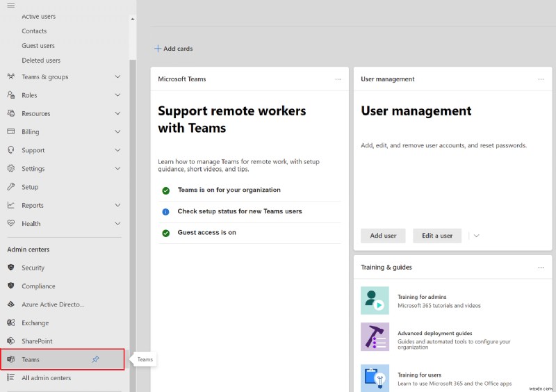Click the Edit a user button
This screenshot has height=392, width=556.
point(437,236)
